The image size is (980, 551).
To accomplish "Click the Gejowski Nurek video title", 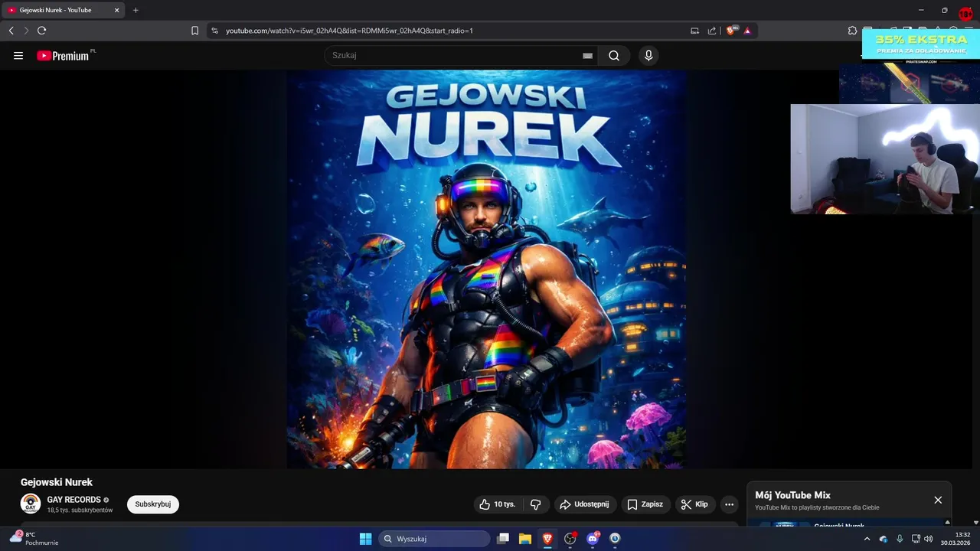I will click(x=57, y=482).
